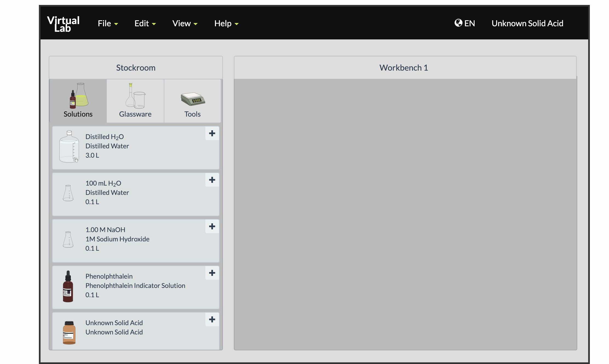Viewport: 609px width, 364px height.
Task: Click the Workbench 1 header
Action: pyautogui.click(x=403, y=68)
